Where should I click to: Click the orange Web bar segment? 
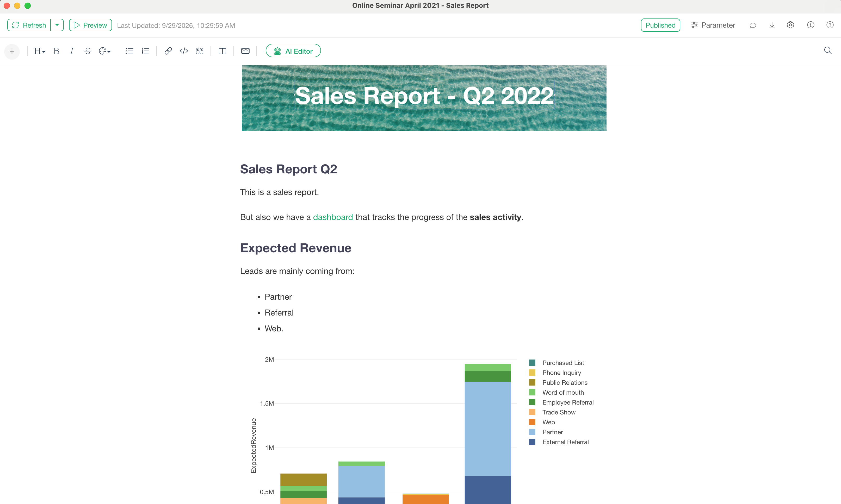(425, 499)
